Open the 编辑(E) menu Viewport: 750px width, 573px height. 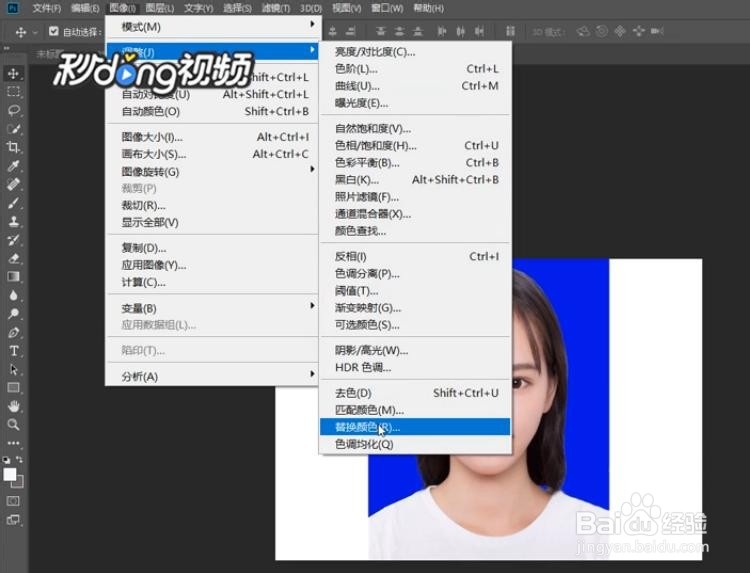point(85,8)
